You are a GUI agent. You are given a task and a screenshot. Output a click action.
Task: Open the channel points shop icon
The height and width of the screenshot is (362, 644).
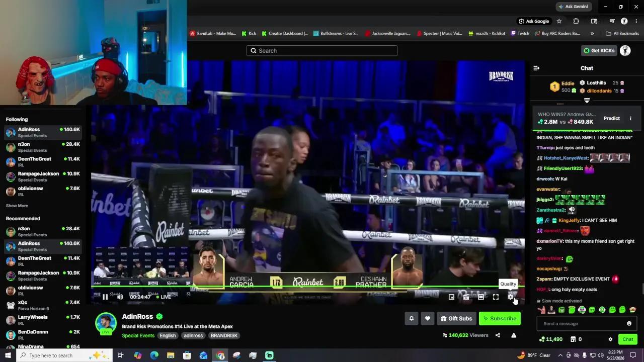[573, 339]
